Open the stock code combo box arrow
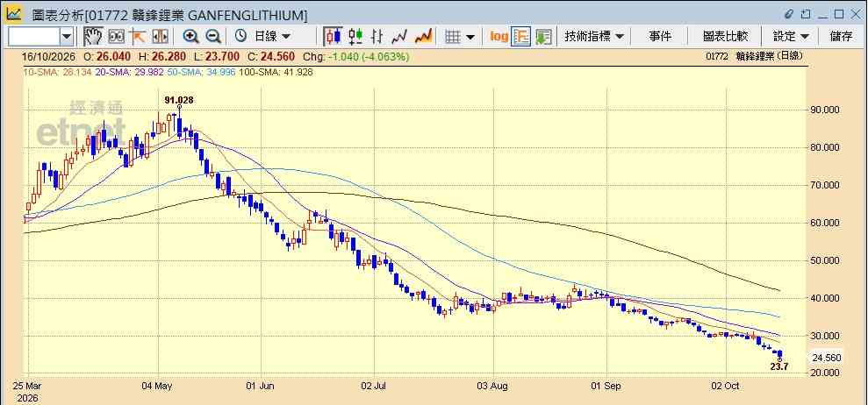The width and height of the screenshot is (868, 405). 67,37
